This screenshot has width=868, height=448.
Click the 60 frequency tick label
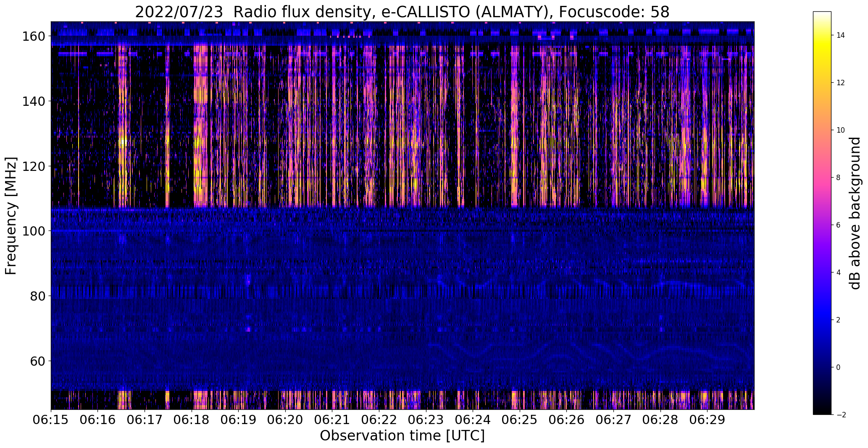pos(37,361)
